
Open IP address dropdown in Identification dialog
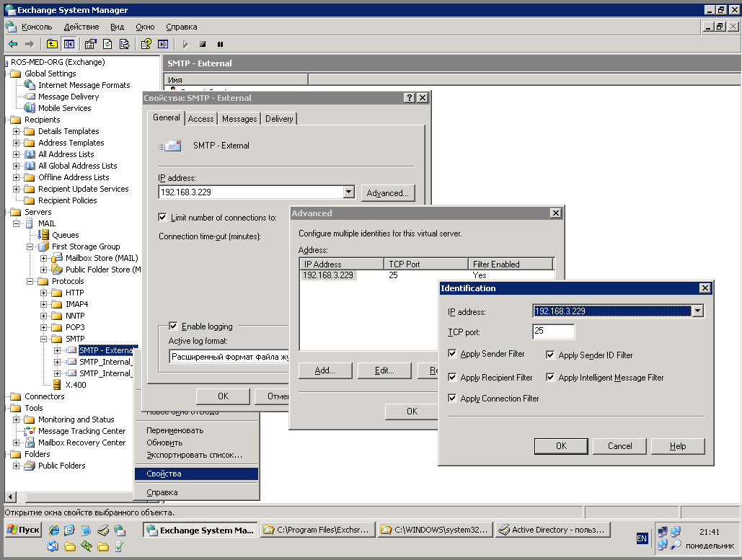(x=697, y=311)
